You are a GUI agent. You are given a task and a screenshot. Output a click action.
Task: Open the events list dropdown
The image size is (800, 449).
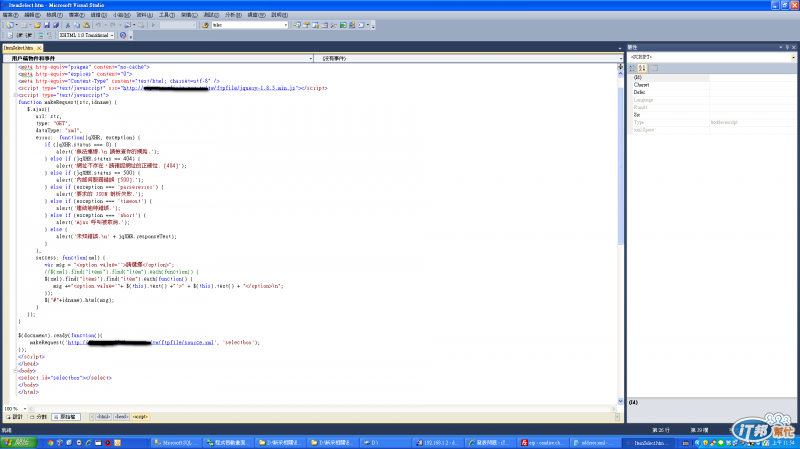[620, 59]
